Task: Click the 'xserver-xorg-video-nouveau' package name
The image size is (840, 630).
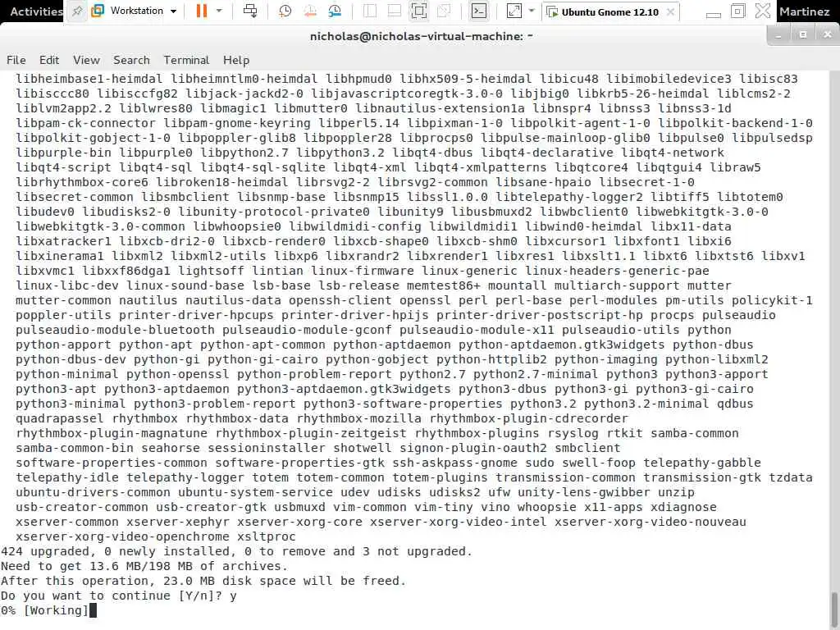Action: 650,521
